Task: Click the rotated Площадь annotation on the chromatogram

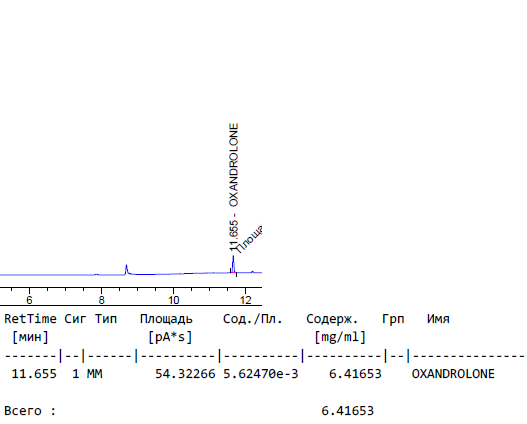Action: click(249, 239)
